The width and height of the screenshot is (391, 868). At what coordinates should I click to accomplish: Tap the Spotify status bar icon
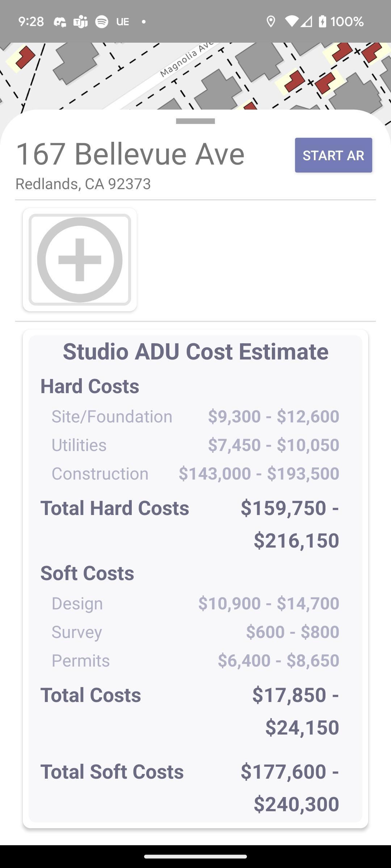click(102, 22)
